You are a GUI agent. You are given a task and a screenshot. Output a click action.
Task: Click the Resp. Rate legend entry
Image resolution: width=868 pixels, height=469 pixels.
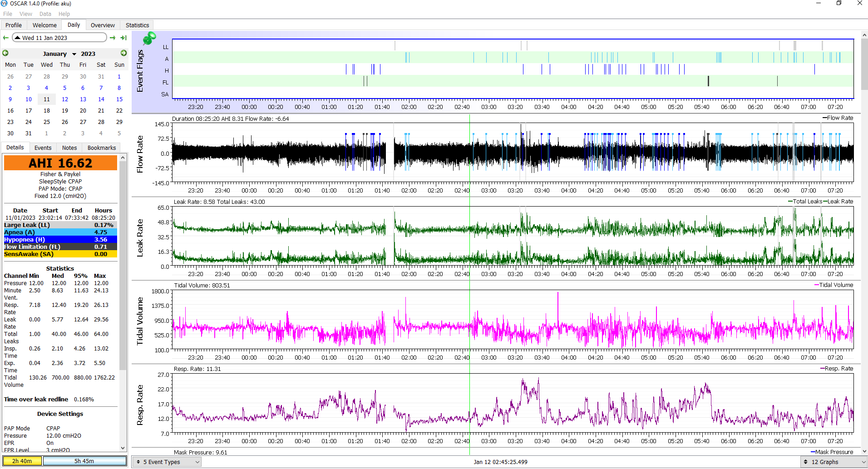point(837,368)
